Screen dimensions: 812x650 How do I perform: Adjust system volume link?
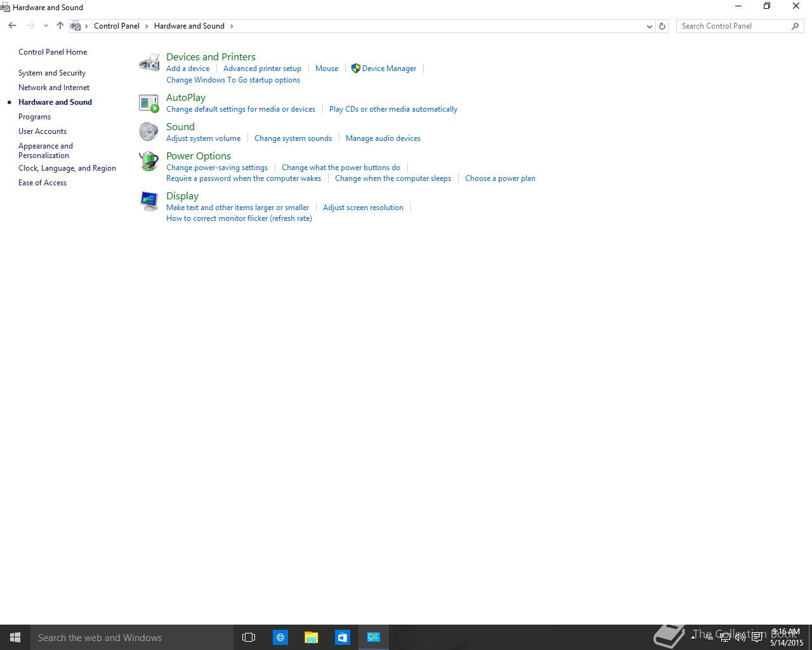point(203,138)
